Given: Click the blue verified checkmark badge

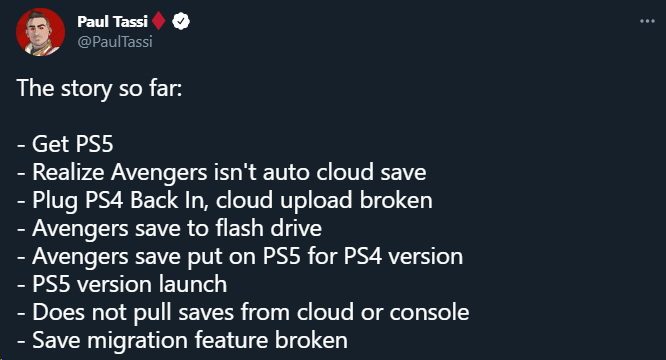Looking at the screenshot, I should 181,21.
